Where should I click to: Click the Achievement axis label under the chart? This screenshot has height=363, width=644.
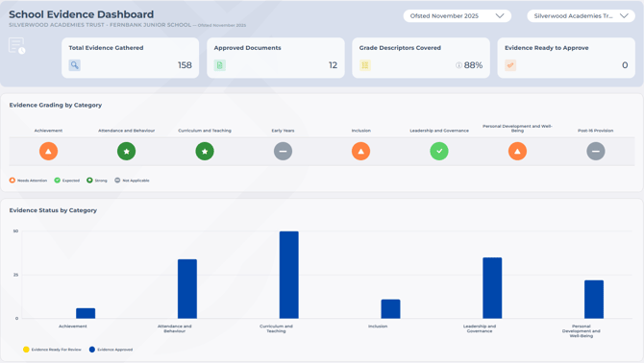tap(73, 327)
